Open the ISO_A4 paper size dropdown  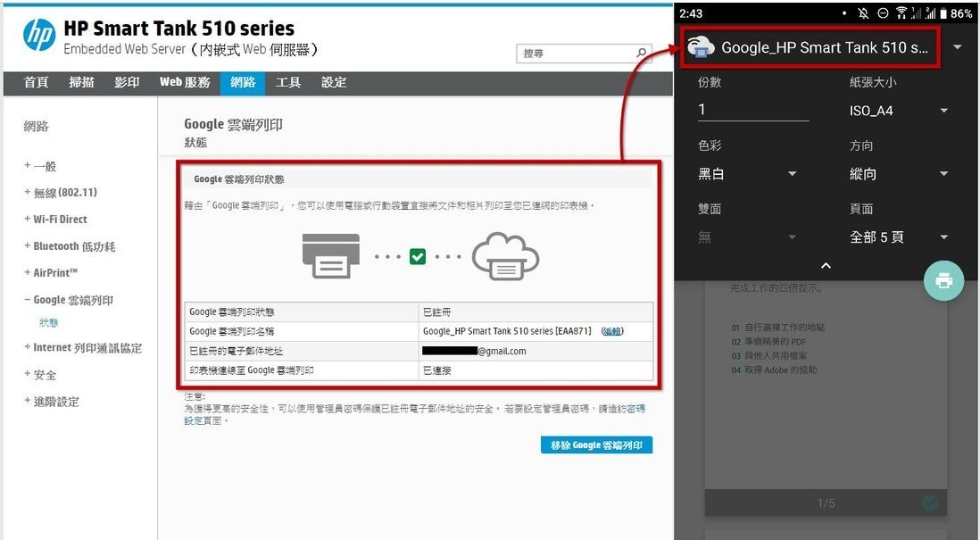pos(943,112)
